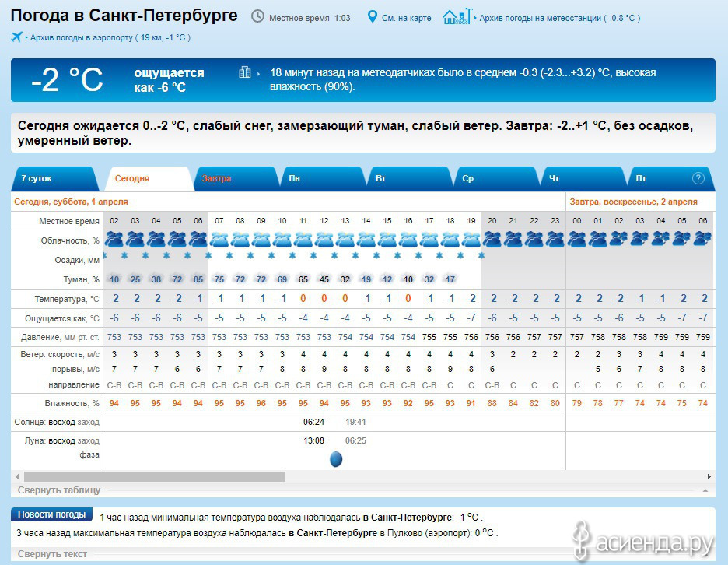Click 'в Санкт-Петербурге' in maximum temperature news
The width and height of the screenshot is (728, 565).
(x=333, y=533)
